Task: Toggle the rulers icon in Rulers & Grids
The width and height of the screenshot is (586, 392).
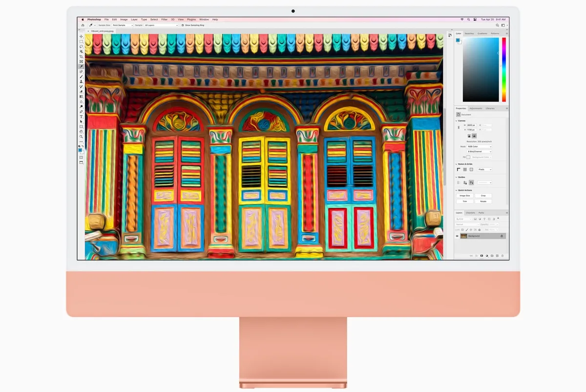Action: [x=459, y=169]
